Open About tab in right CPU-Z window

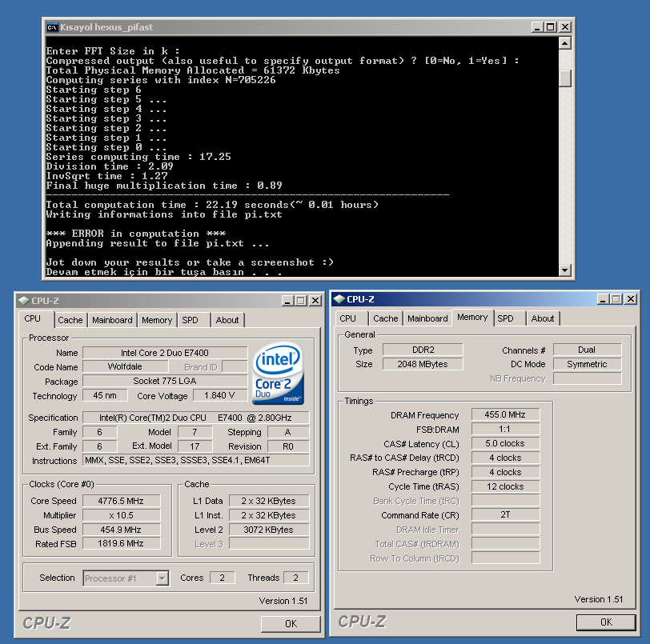pos(543,318)
